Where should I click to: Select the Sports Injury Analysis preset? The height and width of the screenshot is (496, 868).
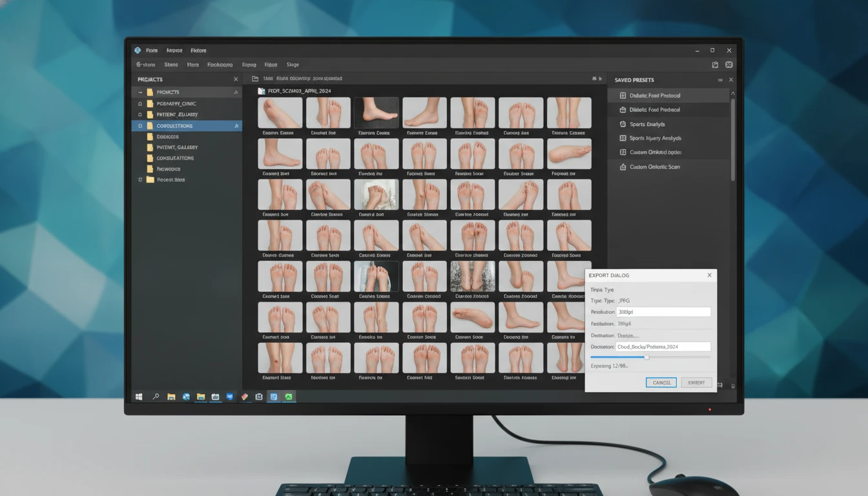tap(669, 138)
